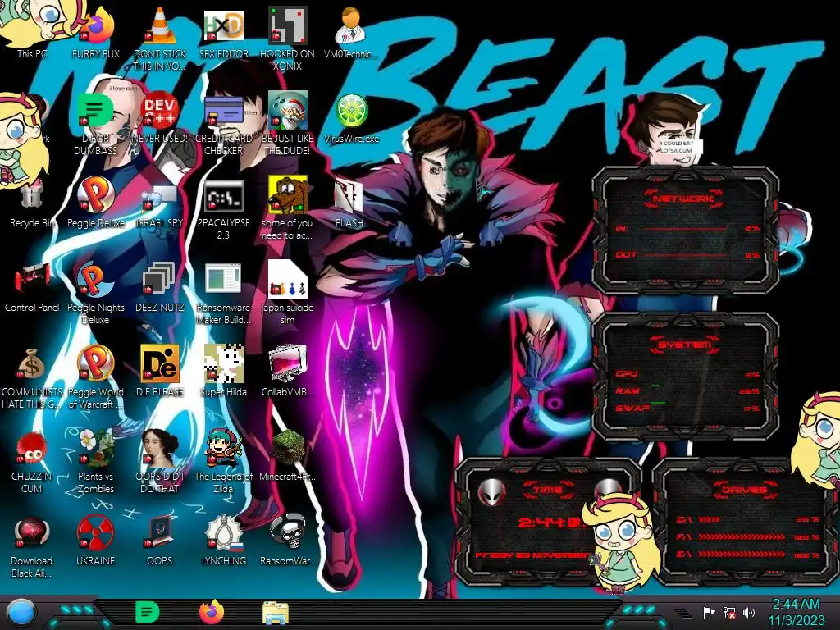
Task: Launch the Firefox shortcut labeled FURRY FUX
Action: (95, 32)
